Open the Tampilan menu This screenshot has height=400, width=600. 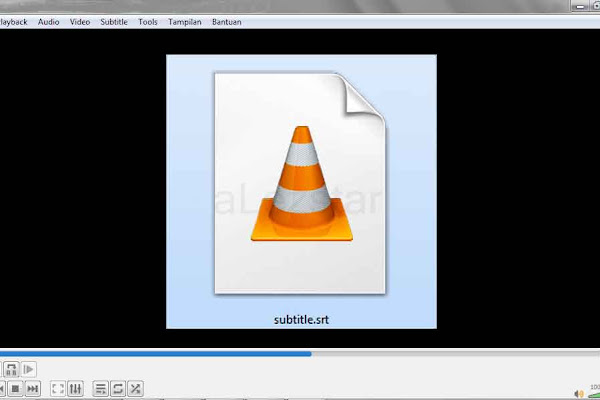pos(185,22)
